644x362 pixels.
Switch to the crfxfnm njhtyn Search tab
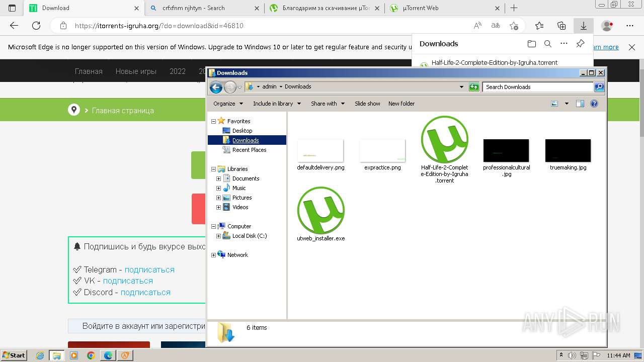tap(205, 8)
